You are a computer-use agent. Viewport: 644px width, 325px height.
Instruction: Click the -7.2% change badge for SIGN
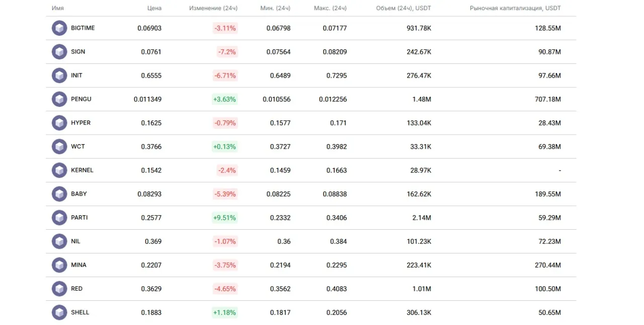[227, 52]
